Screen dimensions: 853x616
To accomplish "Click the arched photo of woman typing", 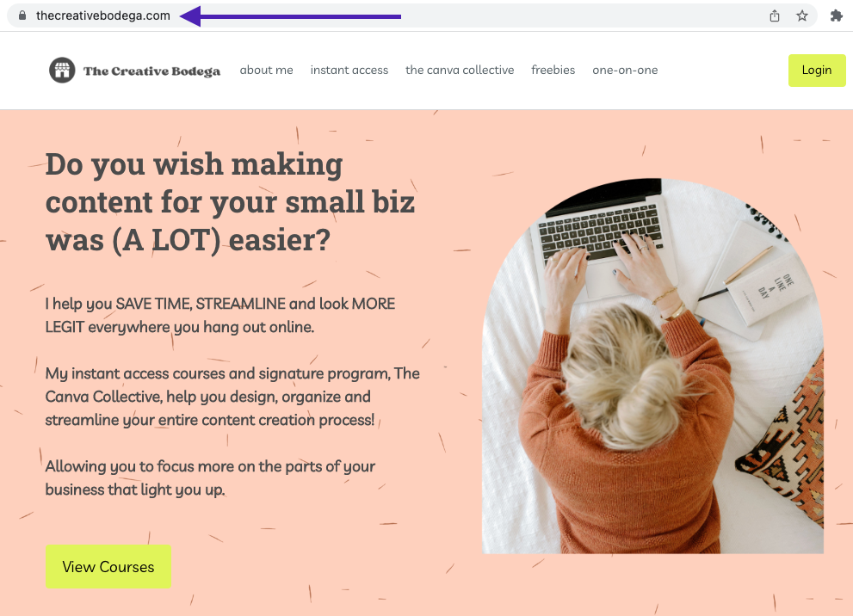I will point(652,366).
